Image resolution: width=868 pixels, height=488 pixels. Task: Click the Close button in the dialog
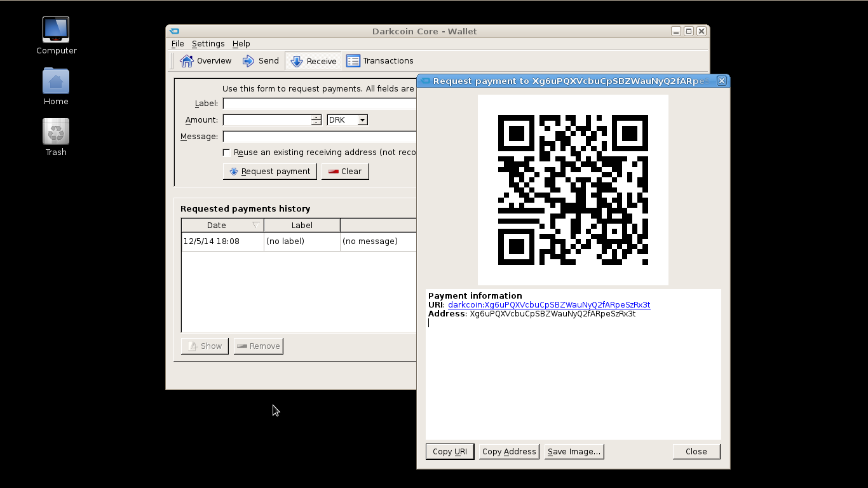(696, 452)
